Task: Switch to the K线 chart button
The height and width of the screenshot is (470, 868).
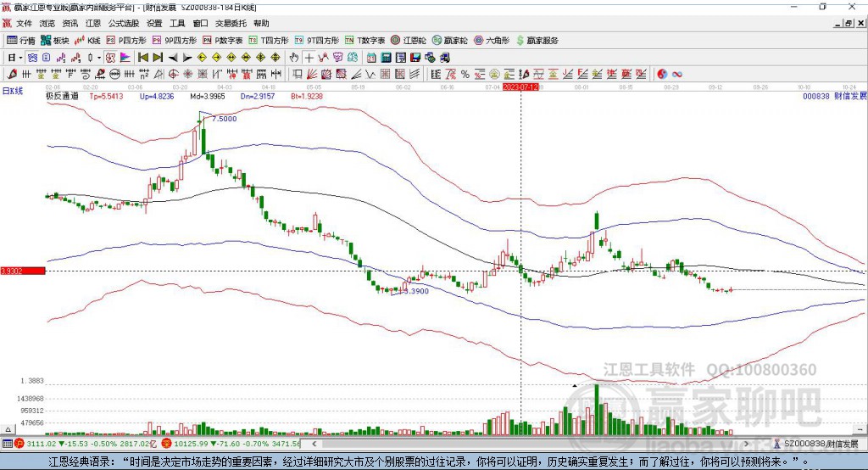Action: [87, 41]
